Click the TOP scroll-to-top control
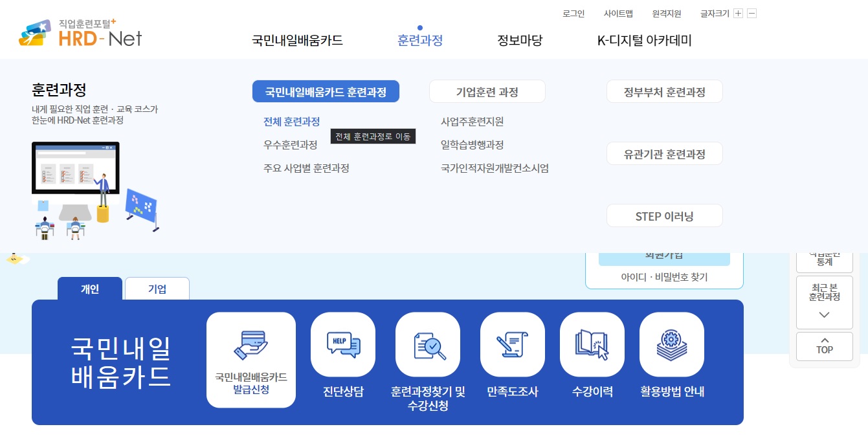 tap(824, 346)
